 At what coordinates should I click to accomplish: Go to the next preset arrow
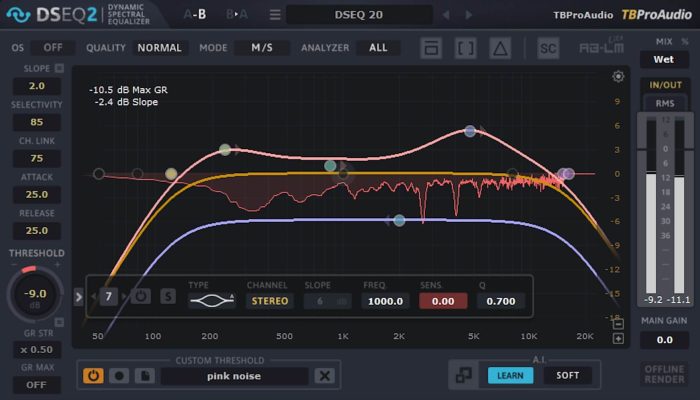(x=468, y=15)
